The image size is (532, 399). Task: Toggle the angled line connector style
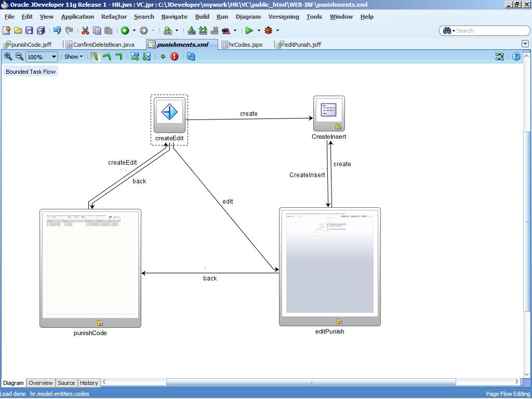coord(107,57)
